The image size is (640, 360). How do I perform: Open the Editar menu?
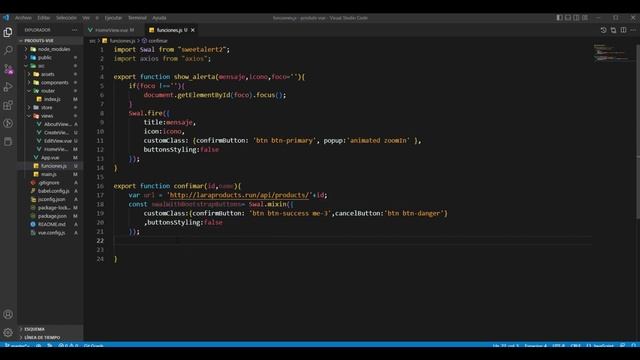point(43,18)
